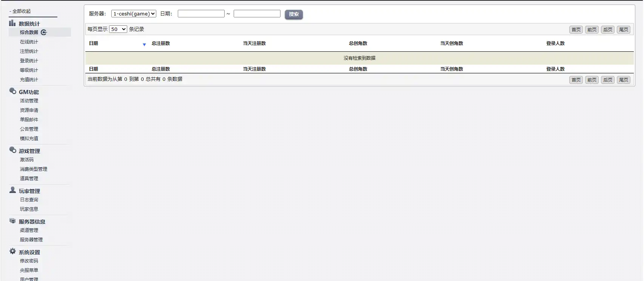
Task: Click the top 首页 pagination button
Action: [576, 30]
